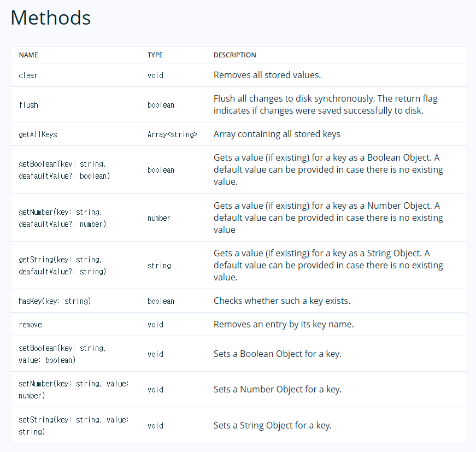Screen dimensions: 476x452
Task: Select the DESCRIPTION column header
Action: pyautogui.click(x=234, y=55)
